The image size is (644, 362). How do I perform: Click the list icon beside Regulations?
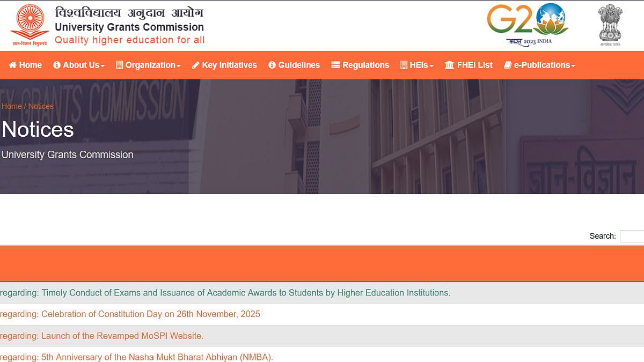pos(335,65)
